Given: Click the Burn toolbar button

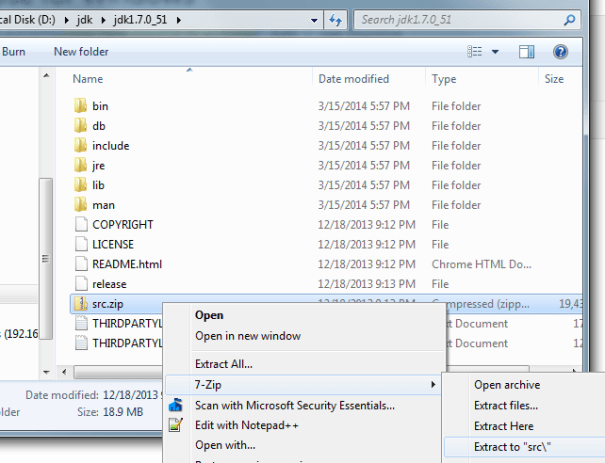Looking at the screenshot, I should click(x=14, y=51).
